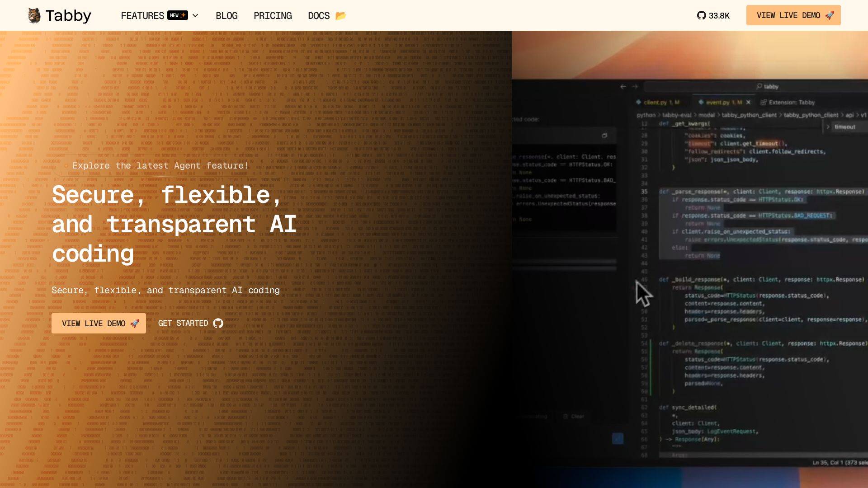Click the Ln 35, Col 1 status bar entry
Viewport: 868px width, 488px height.
click(x=839, y=462)
